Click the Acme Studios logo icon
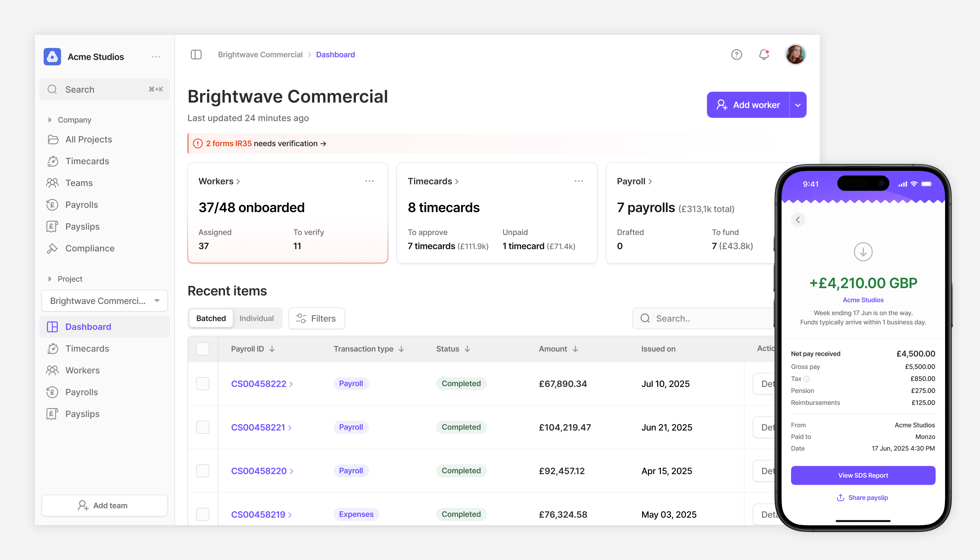 (52, 57)
